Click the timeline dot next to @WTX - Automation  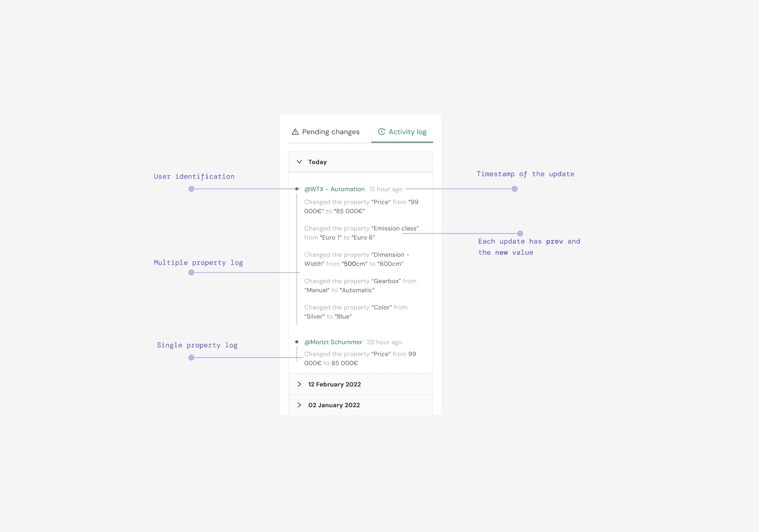pyautogui.click(x=297, y=189)
